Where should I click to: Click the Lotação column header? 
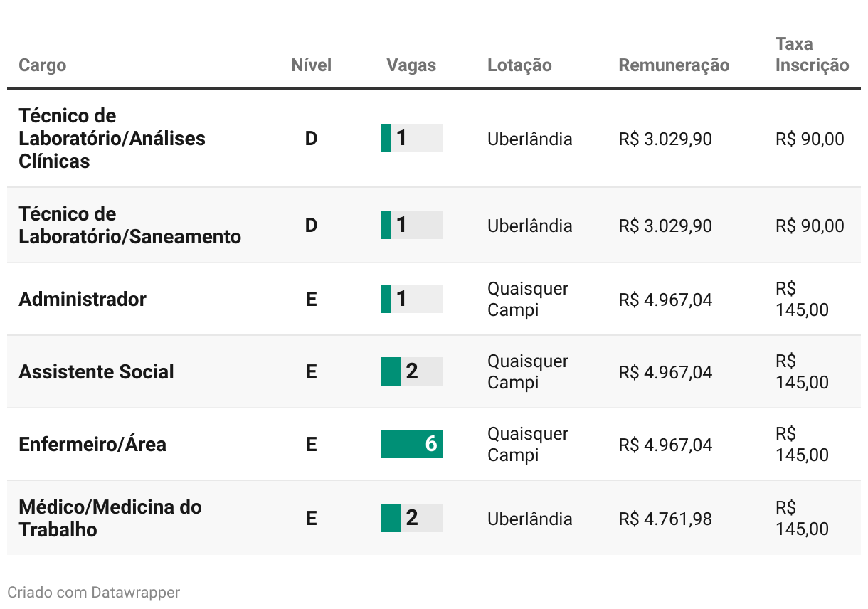[x=519, y=65]
